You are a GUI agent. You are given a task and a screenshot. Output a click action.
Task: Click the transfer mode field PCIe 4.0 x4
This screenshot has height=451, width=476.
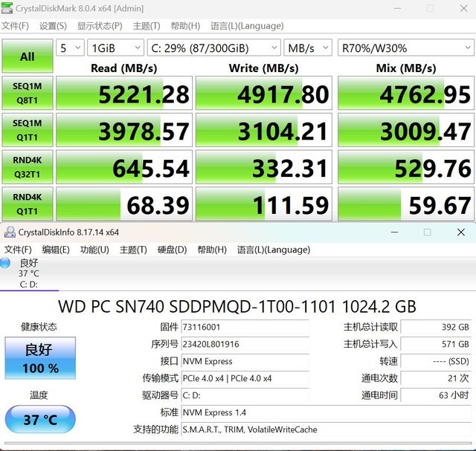click(245, 378)
